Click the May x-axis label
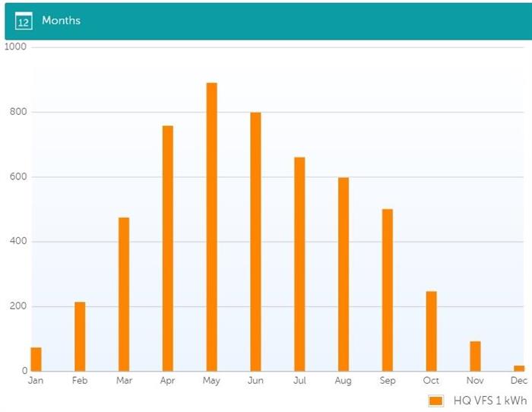Screen dimensions: 532x412 coord(211,380)
